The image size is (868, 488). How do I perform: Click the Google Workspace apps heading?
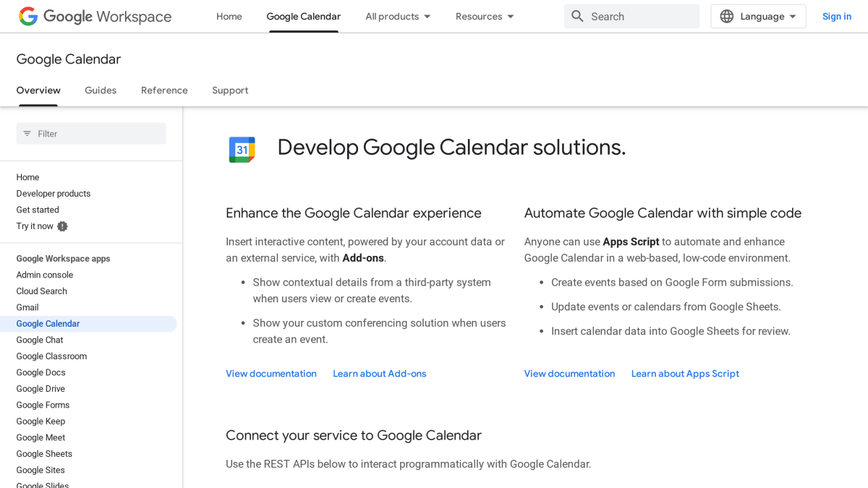pyautogui.click(x=64, y=259)
